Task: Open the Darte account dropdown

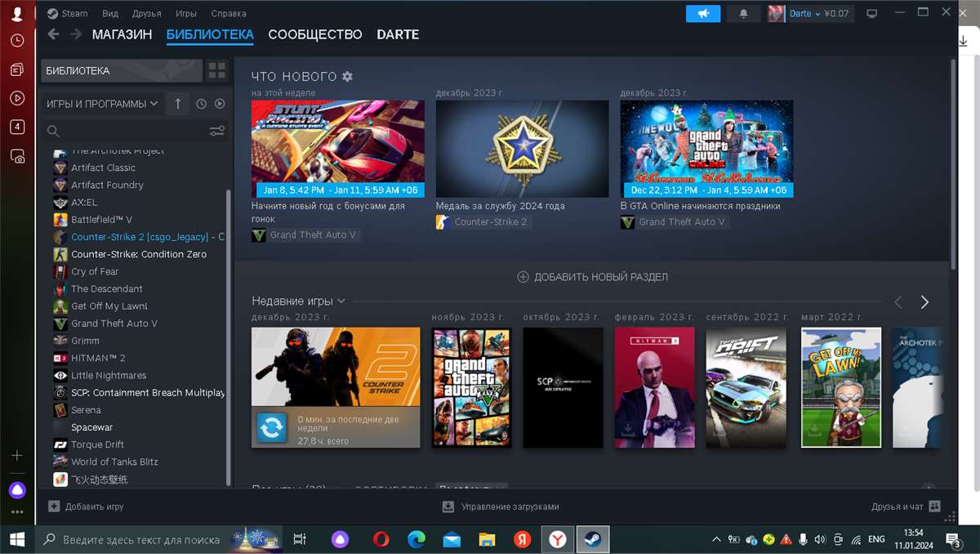Action: tap(804, 14)
